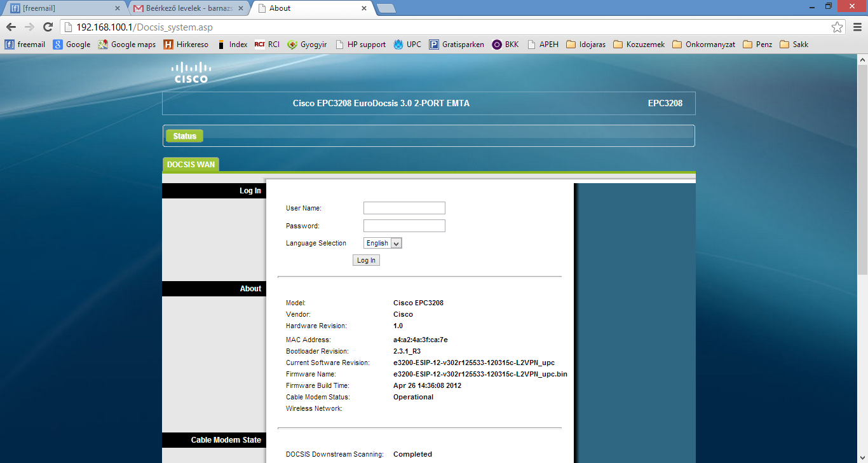Click the Log In button

pyautogui.click(x=366, y=260)
